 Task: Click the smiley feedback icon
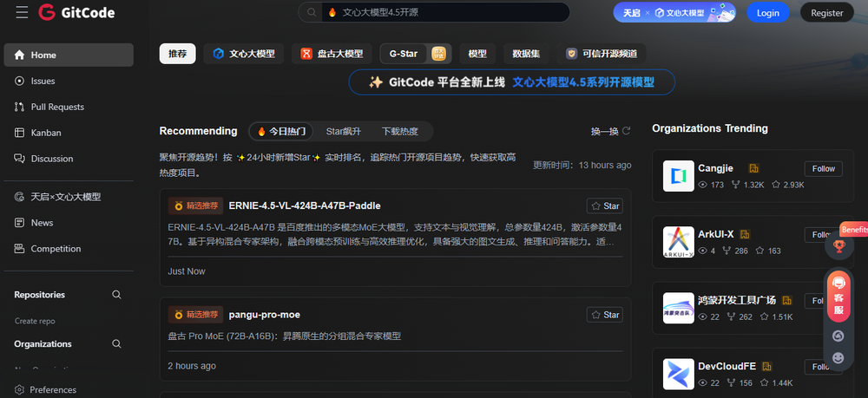[x=838, y=358]
